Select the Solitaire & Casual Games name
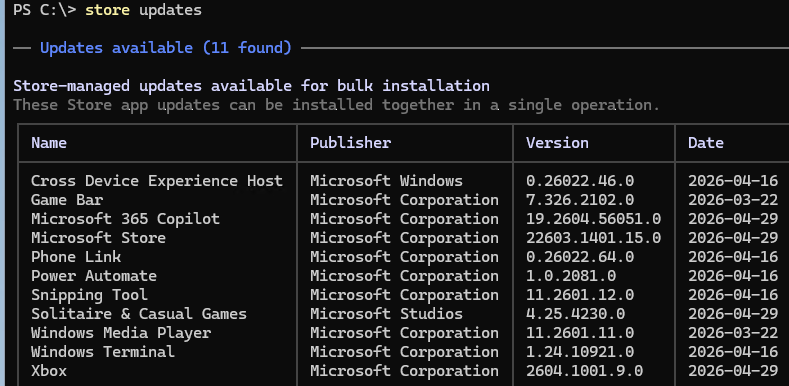 (139, 314)
